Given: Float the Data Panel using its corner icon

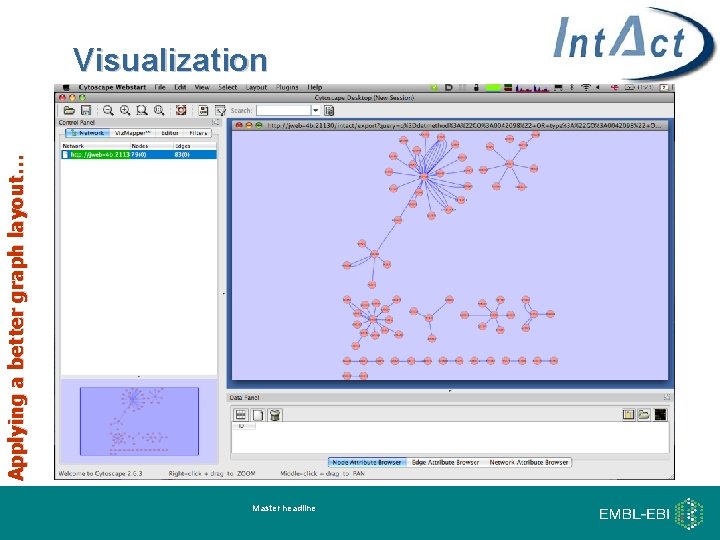Looking at the screenshot, I should click(x=667, y=397).
